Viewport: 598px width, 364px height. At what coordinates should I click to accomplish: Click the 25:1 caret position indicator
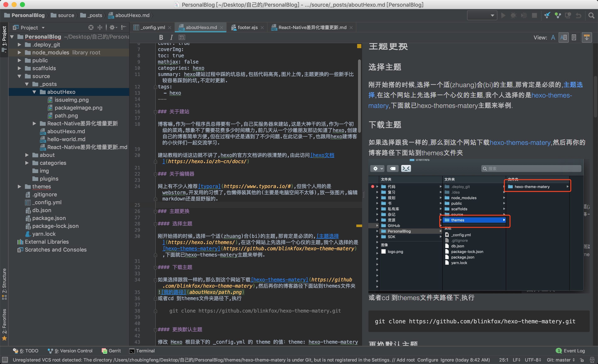point(504,360)
